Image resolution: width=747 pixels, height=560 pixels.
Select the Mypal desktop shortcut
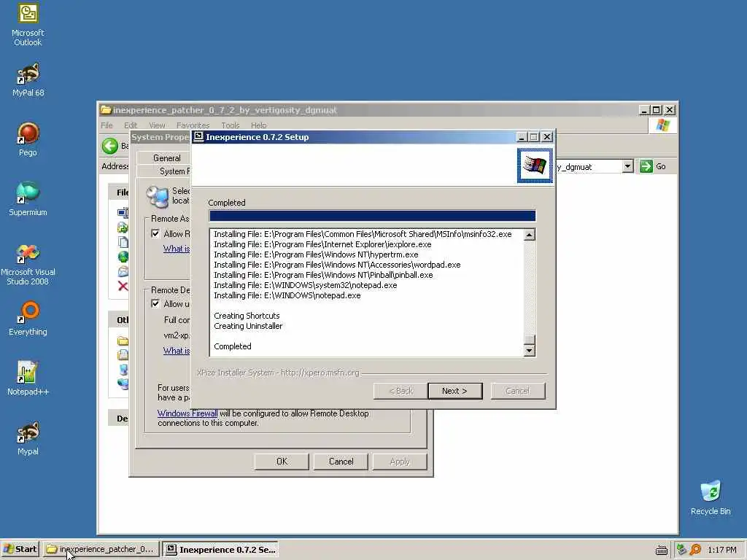[28, 438]
